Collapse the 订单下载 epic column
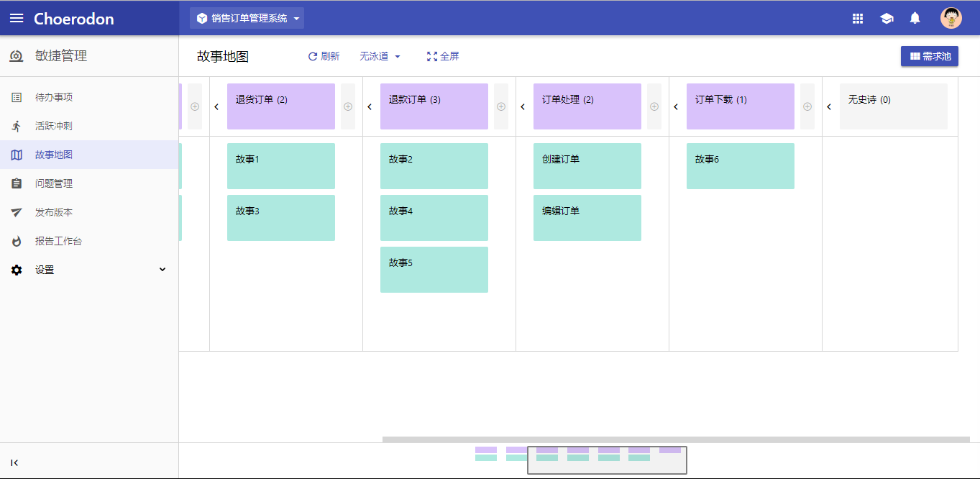980x479 pixels. 676,106
